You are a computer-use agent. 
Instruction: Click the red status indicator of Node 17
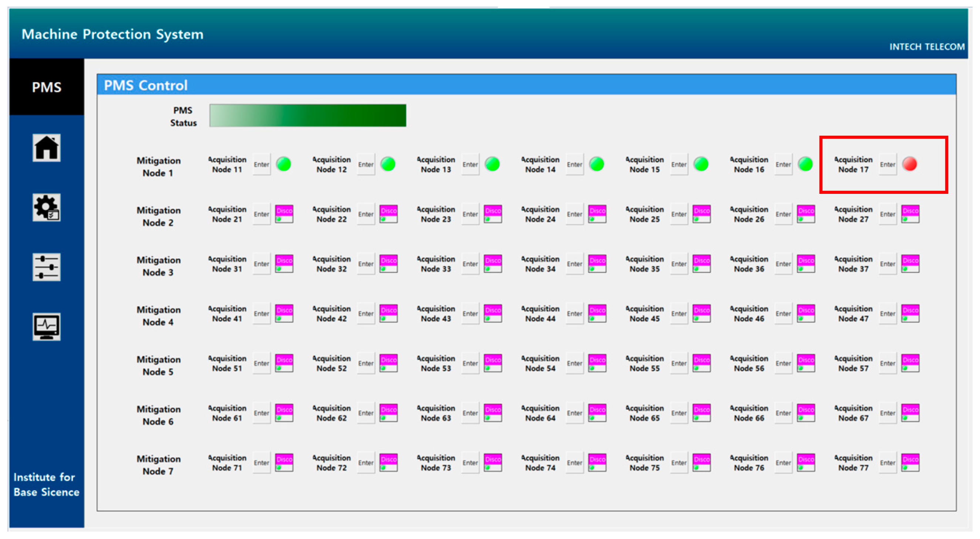coord(910,164)
